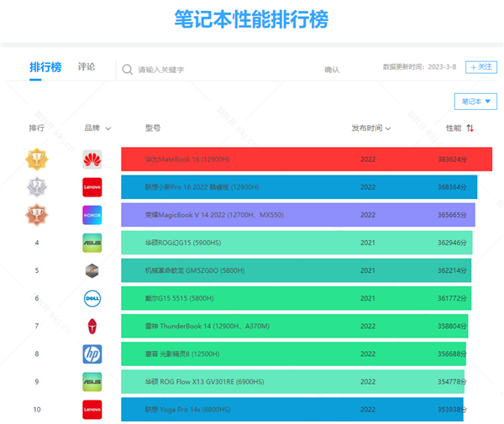Screen dimensions: 504x424
Task: Click the 型号 column header
Action: point(153,128)
